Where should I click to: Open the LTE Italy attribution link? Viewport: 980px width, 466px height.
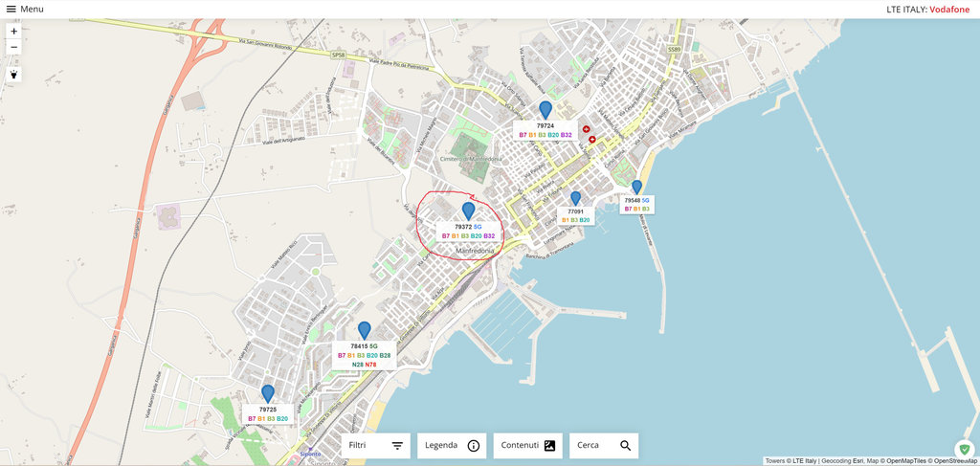[804, 461]
